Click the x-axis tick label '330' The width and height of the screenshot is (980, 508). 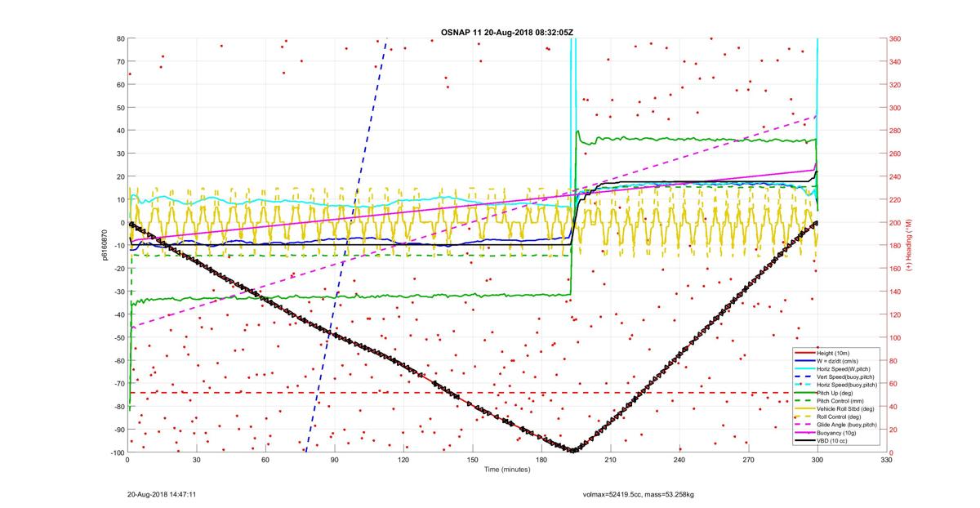pyautogui.click(x=885, y=461)
